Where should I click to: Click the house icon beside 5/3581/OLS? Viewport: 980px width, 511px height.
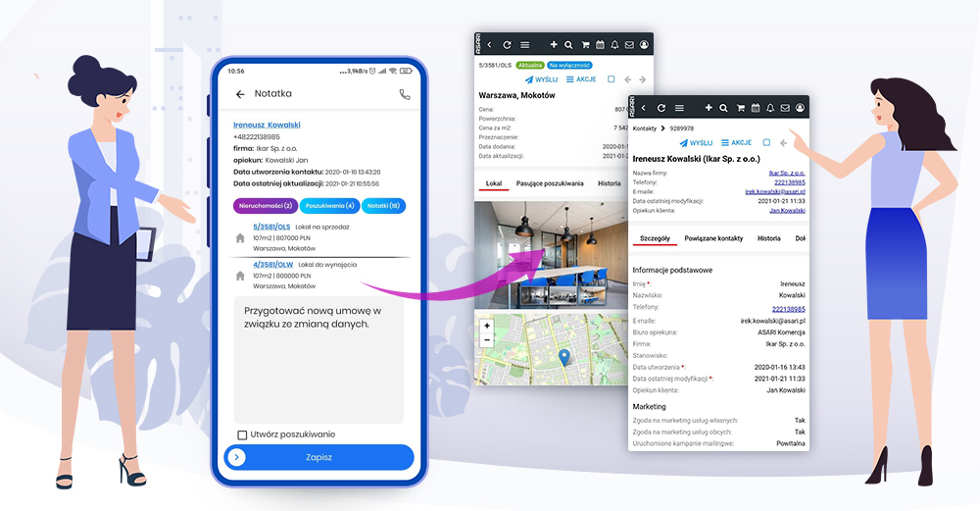[240, 238]
